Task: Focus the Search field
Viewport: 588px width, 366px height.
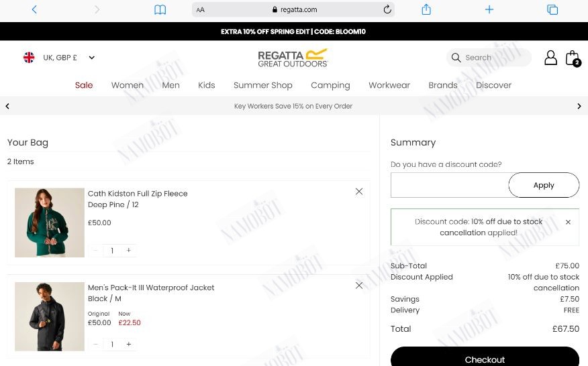Action: click(489, 58)
